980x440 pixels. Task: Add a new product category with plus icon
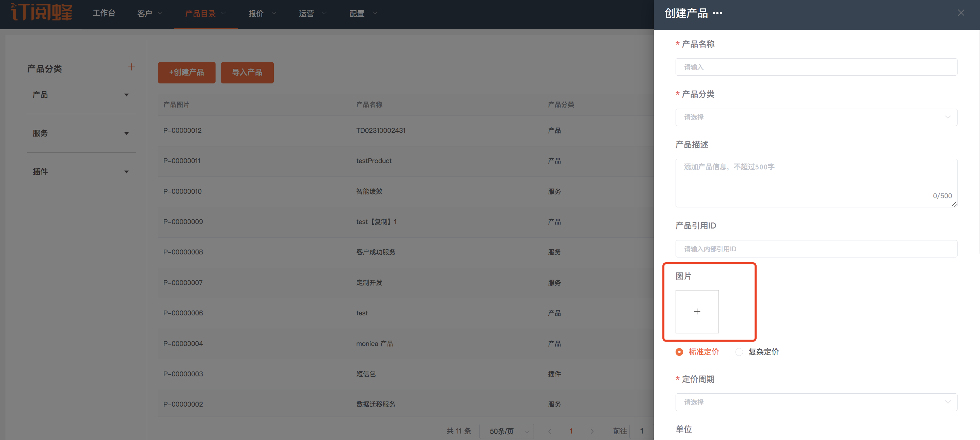[x=131, y=67]
